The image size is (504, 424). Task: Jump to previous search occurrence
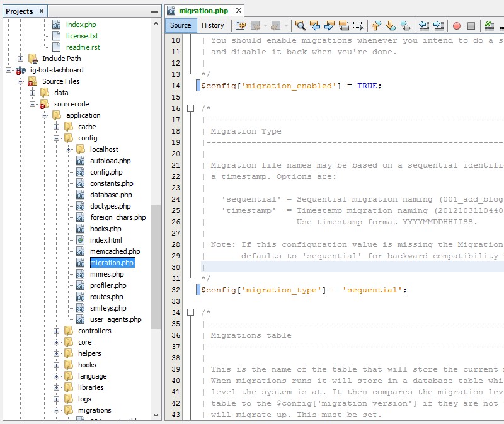tap(315, 26)
